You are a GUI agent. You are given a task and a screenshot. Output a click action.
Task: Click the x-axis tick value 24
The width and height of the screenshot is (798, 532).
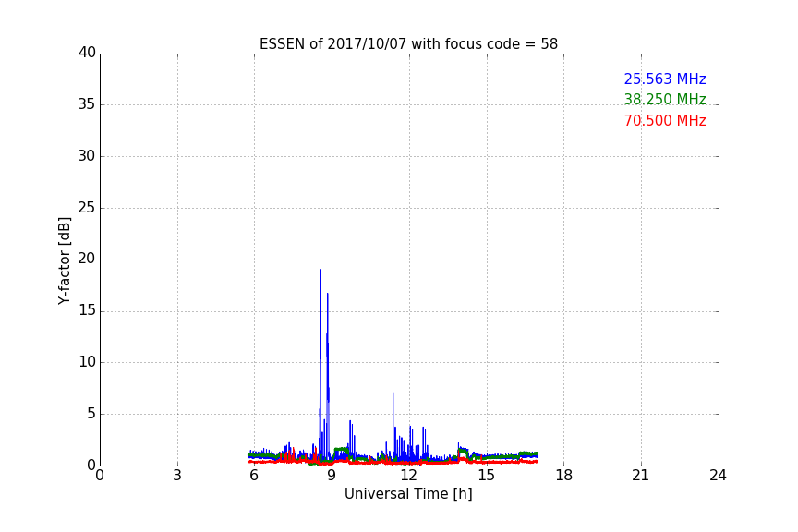(718, 476)
